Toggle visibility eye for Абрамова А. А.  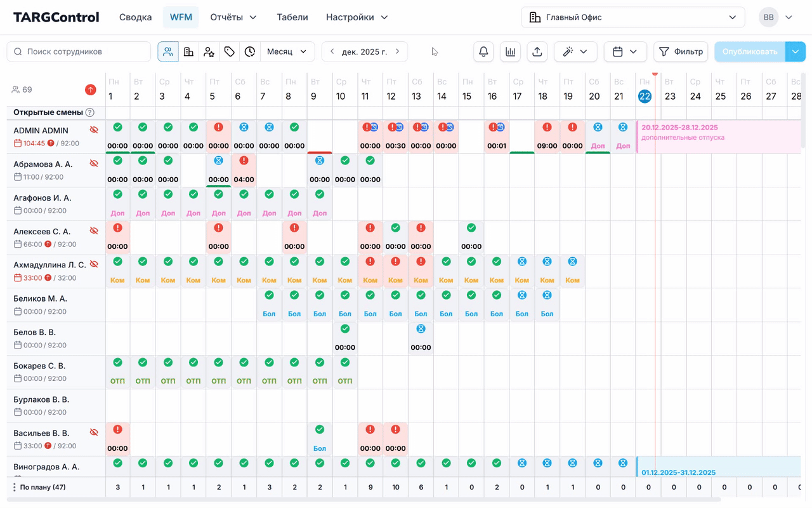[94, 164]
